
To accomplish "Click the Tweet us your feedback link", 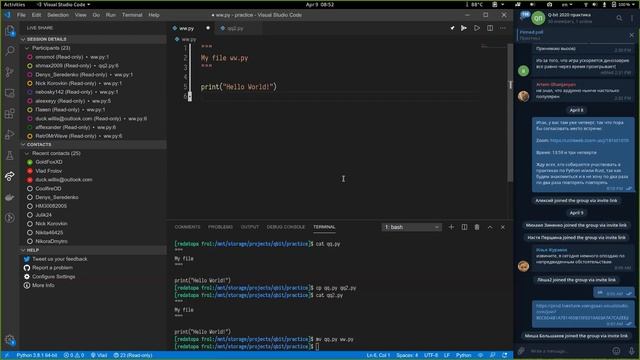I will click(x=60, y=259).
